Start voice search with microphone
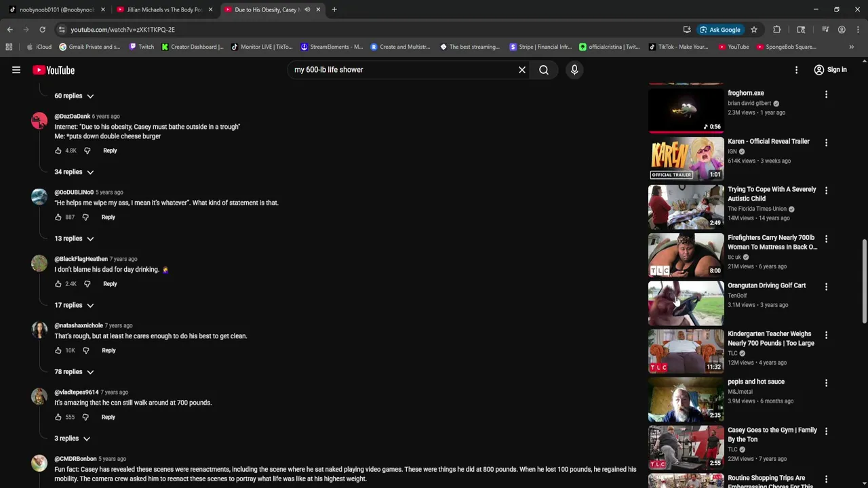The image size is (868, 488). pos(574,70)
